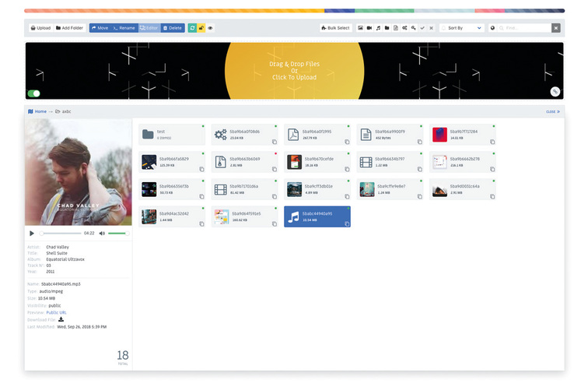Select image file 5ba9b670cefde

[x=317, y=162]
